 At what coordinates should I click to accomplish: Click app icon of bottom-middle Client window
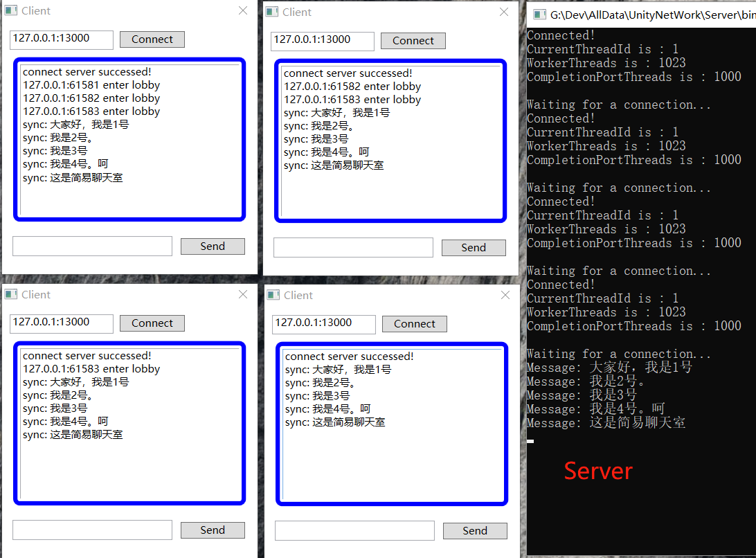coord(273,296)
